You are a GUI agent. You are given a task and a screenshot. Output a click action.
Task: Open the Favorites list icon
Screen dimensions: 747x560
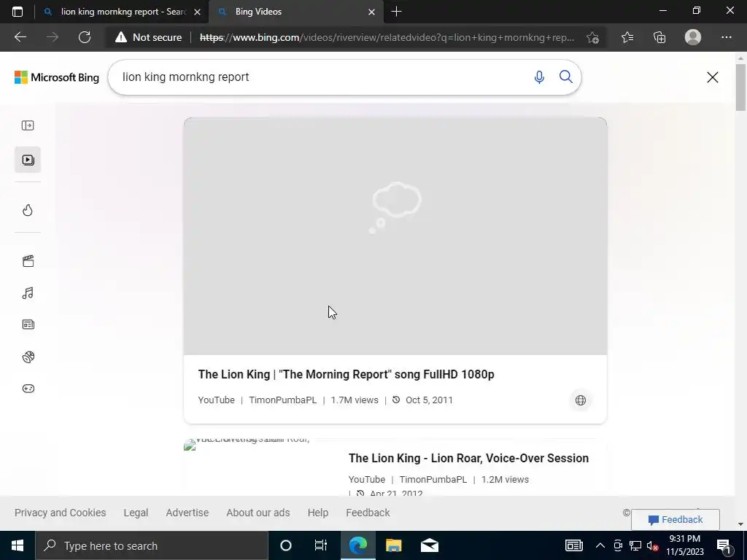(x=627, y=37)
